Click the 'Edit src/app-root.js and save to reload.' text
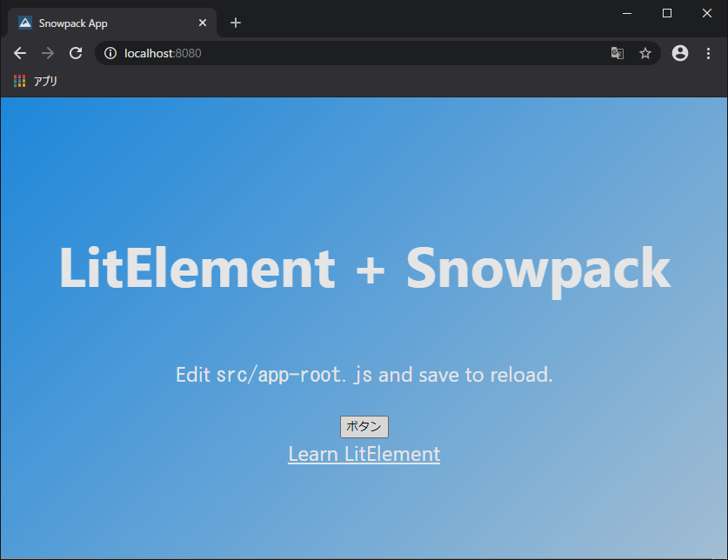This screenshot has height=560, width=728. 364,375
